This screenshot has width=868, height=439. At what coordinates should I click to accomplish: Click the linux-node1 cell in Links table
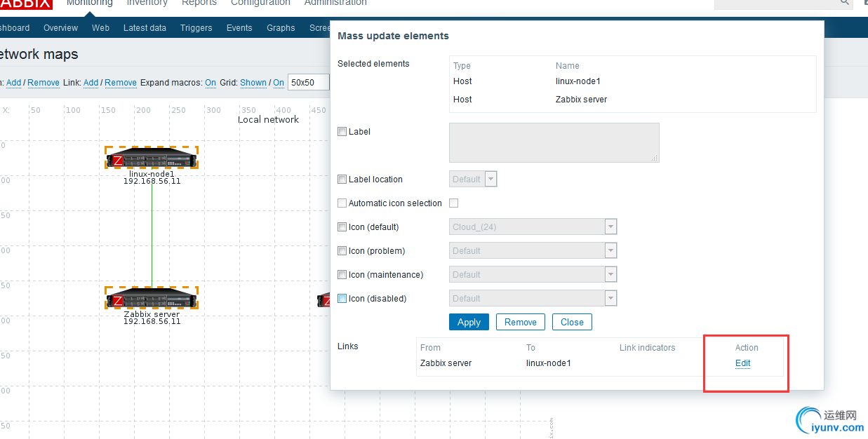point(549,363)
